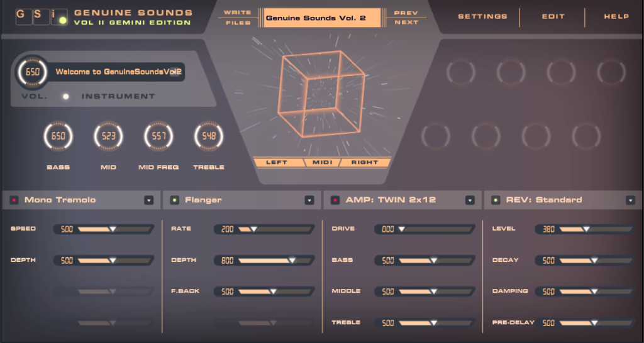Click the TREBLE equalizer knob

(x=208, y=135)
